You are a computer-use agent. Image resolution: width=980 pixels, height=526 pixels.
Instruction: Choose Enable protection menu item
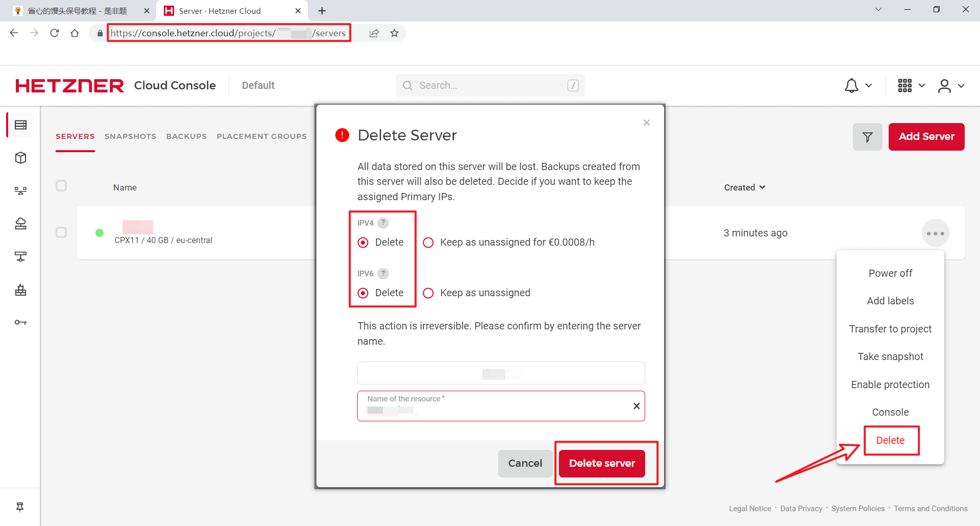click(x=890, y=385)
